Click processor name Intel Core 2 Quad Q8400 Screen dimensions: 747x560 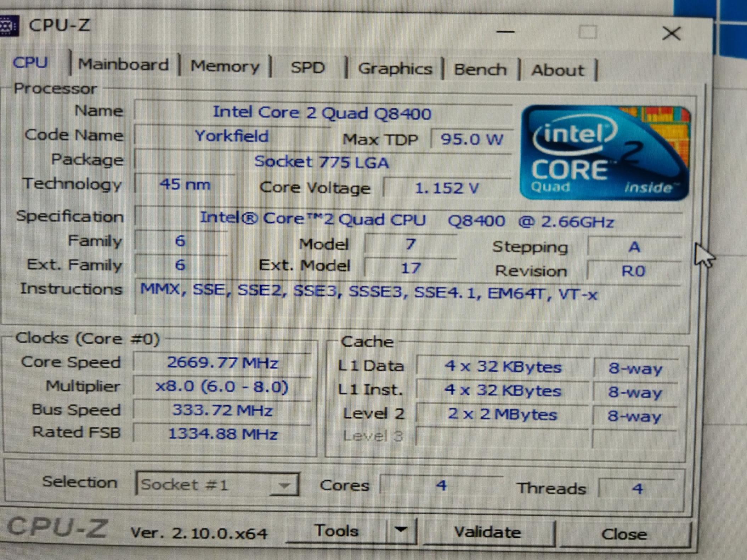tap(322, 113)
